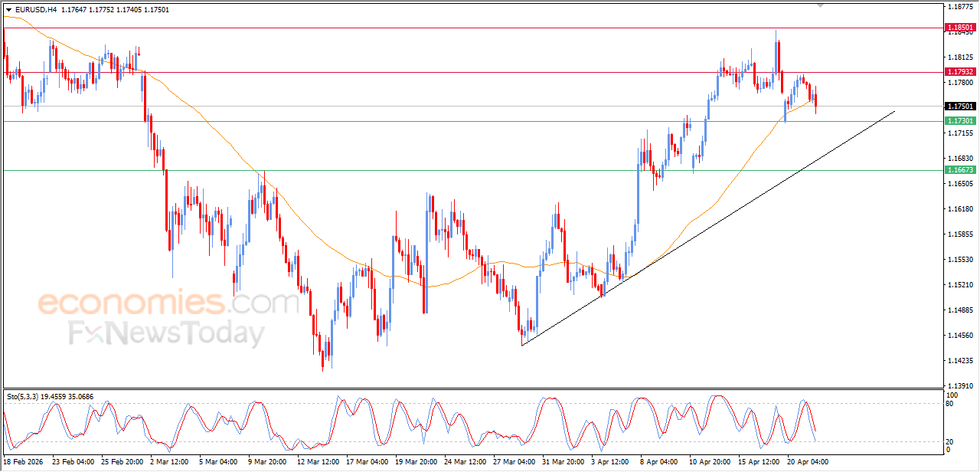
Task: Click the 31 Mar 20:00 time label
Action: coord(565,462)
